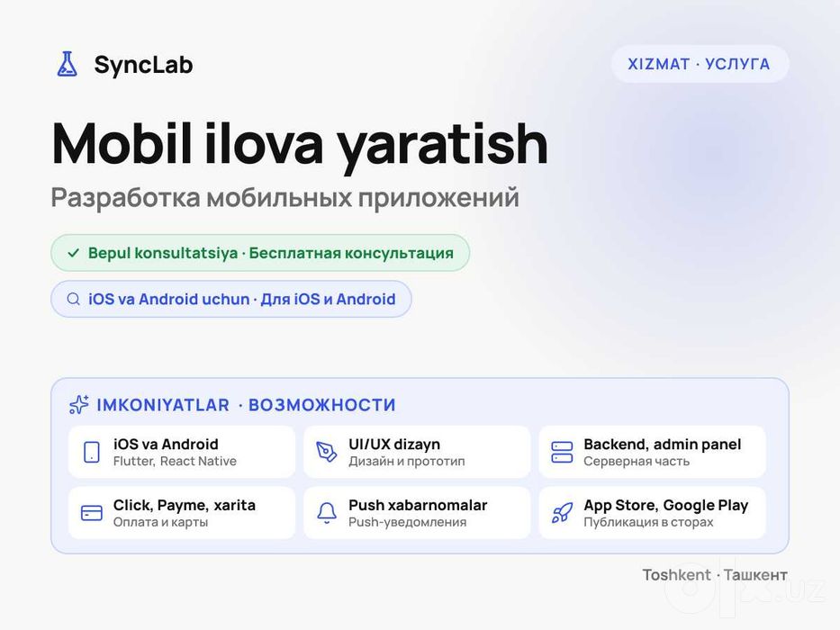Click the Push xabarnomalar title
The height and width of the screenshot is (630, 840).
[418, 505]
